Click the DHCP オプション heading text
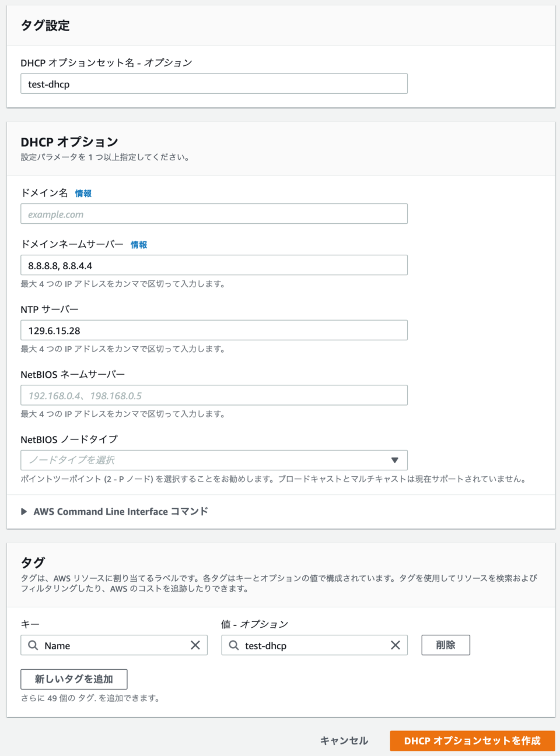Image resolution: width=560 pixels, height=756 pixels. tap(69, 142)
